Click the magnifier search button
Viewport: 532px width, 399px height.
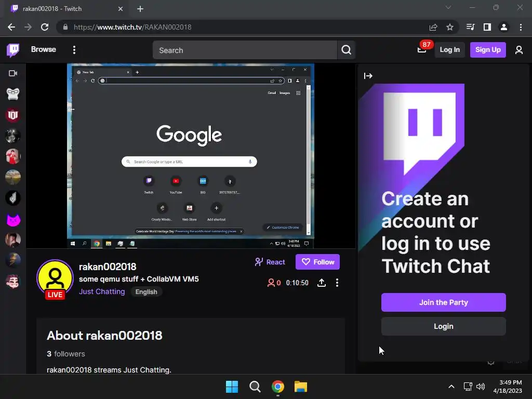346,50
